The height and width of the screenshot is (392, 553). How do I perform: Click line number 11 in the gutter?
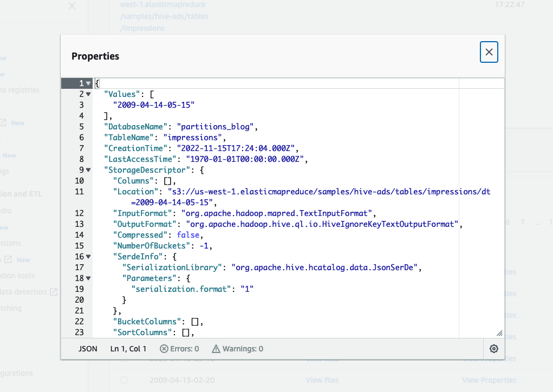(x=80, y=192)
